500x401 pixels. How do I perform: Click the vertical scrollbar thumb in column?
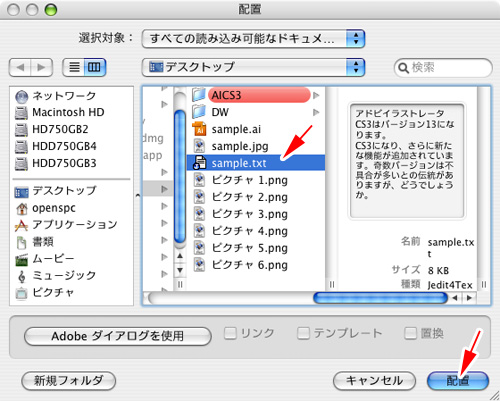tap(180, 177)
